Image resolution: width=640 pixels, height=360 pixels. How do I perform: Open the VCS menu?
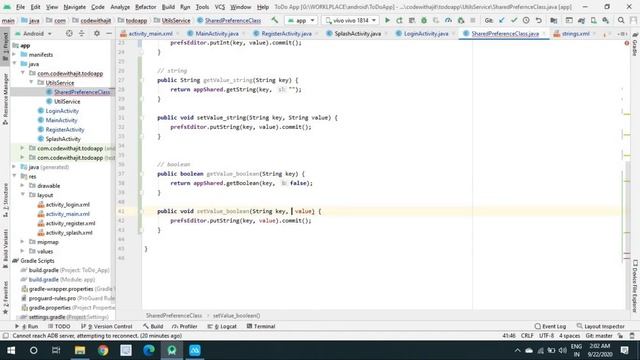click(220, 7)
